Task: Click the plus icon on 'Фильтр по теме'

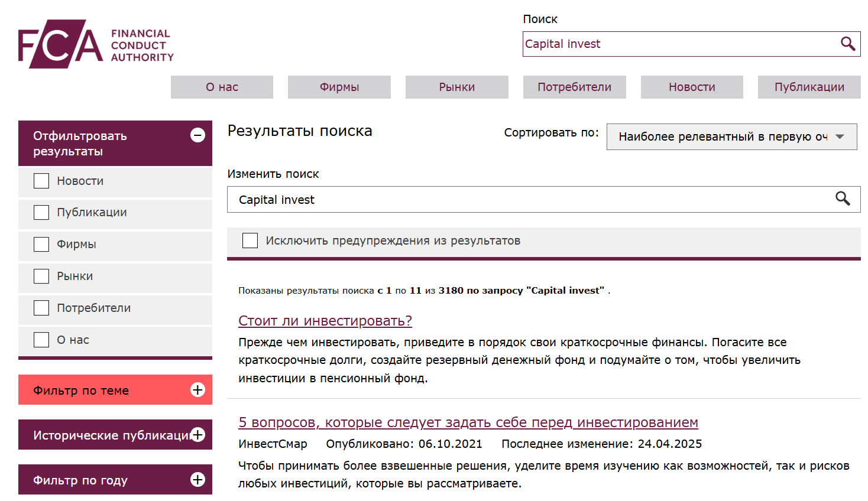Action: [197, 390]
